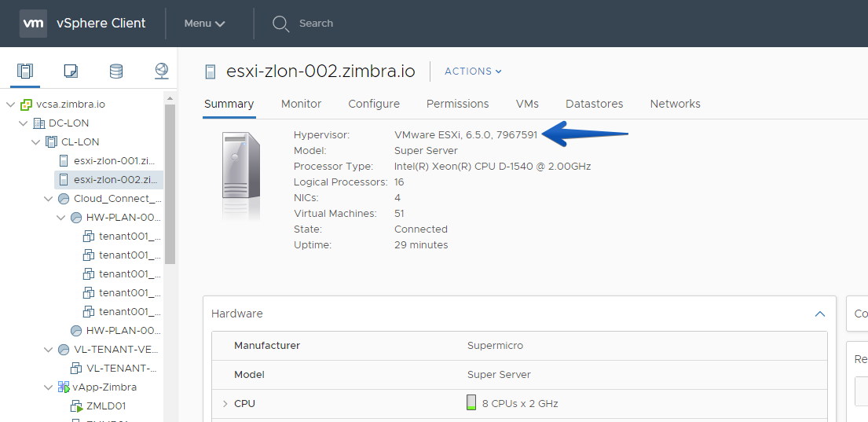The image size is (868, 422).
Task: Select the ZMLD01 tree item
Action: [x=106, y=406]
